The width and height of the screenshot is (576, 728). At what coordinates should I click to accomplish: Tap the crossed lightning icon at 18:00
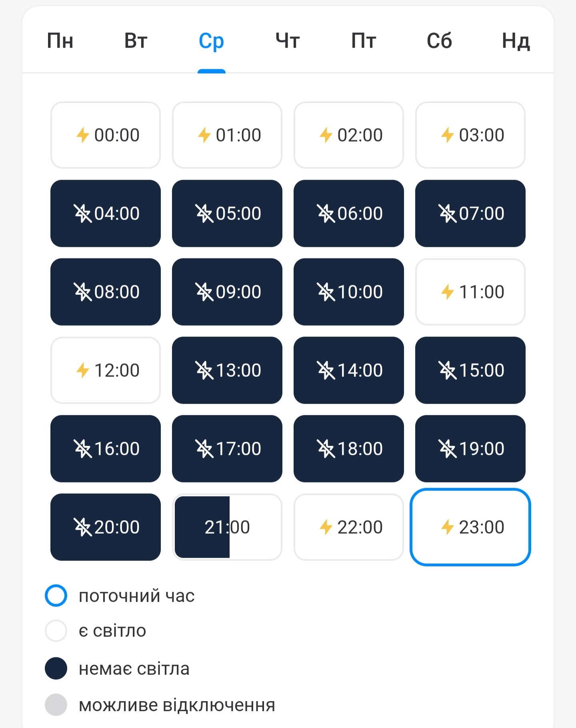(x=326, y=448)
